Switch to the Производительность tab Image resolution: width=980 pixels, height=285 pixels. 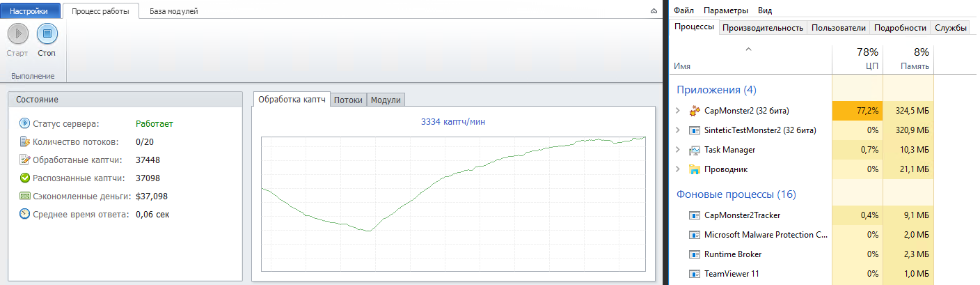763,28
